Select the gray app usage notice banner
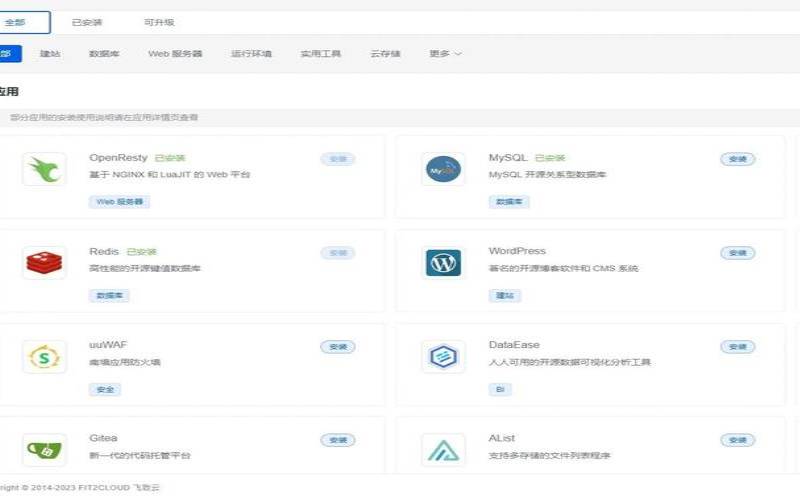The width and height of the screenshot is (800, 500). point(400,117)
